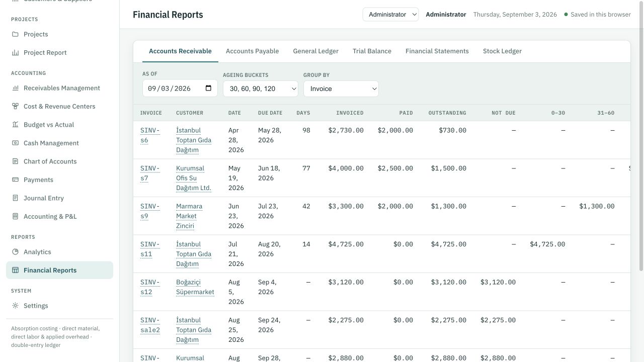Open invoice SINV-sale2 link
Image resolution: width=644 pixels, height=362 pixels.
point(150,325)
